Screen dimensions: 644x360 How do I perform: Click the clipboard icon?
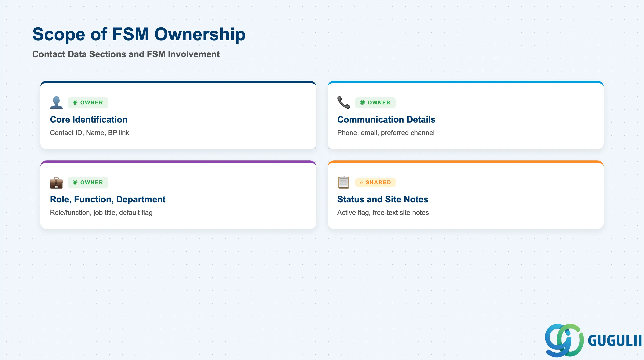tap(344, 182)
